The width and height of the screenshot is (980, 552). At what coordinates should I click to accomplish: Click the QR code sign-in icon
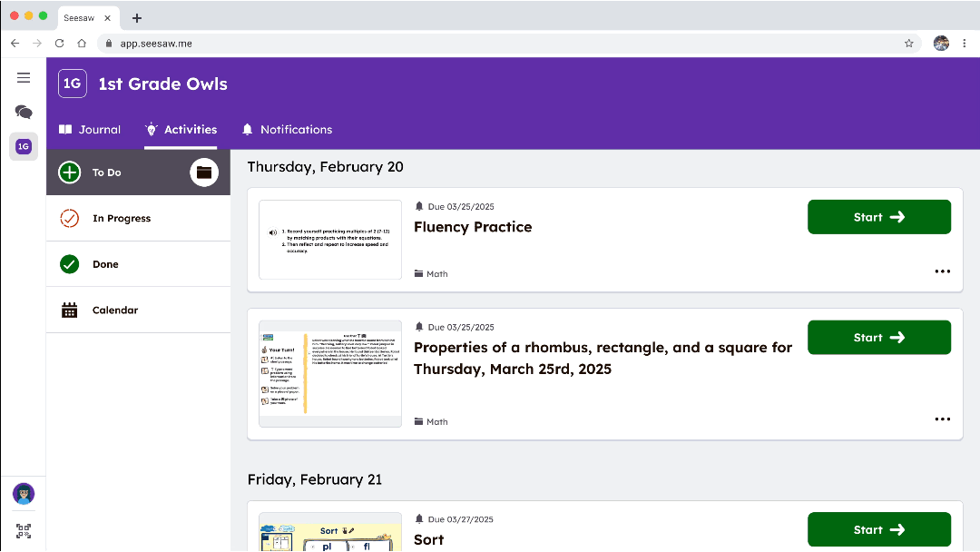23,531
